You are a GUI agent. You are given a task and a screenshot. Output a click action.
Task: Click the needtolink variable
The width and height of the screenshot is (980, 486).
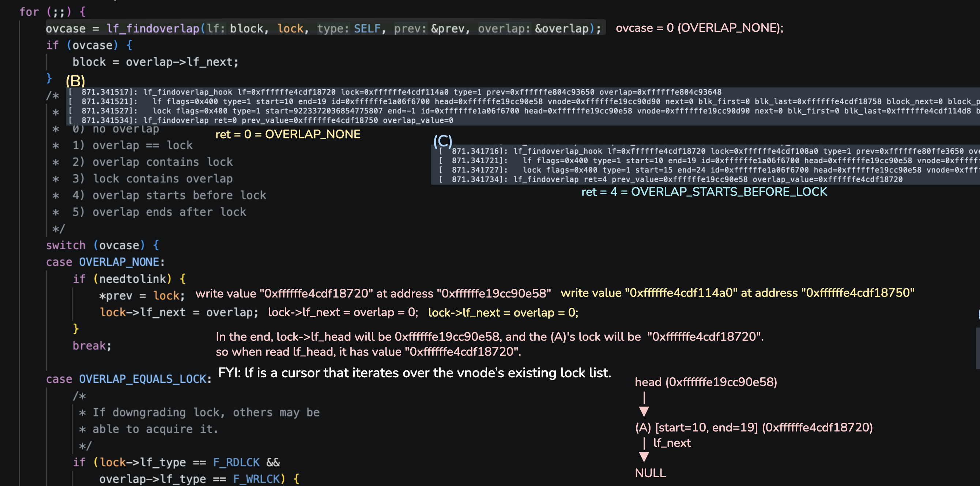coord(133,278)
